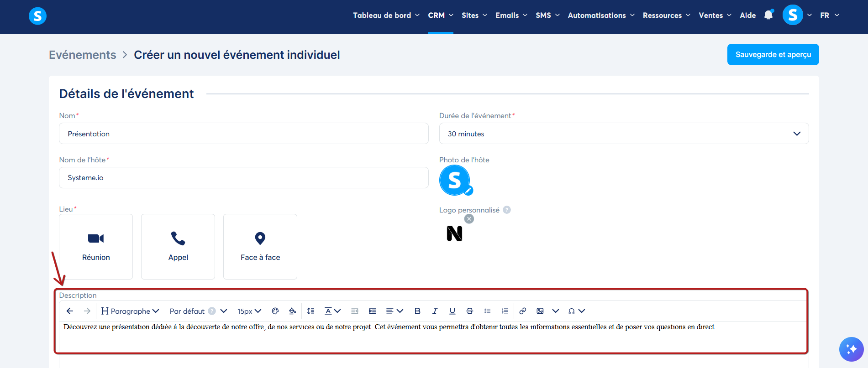Open the account avatar menu
Image resolution: width=868 pixels, height=368 pixels.
(x=793, y=15)
